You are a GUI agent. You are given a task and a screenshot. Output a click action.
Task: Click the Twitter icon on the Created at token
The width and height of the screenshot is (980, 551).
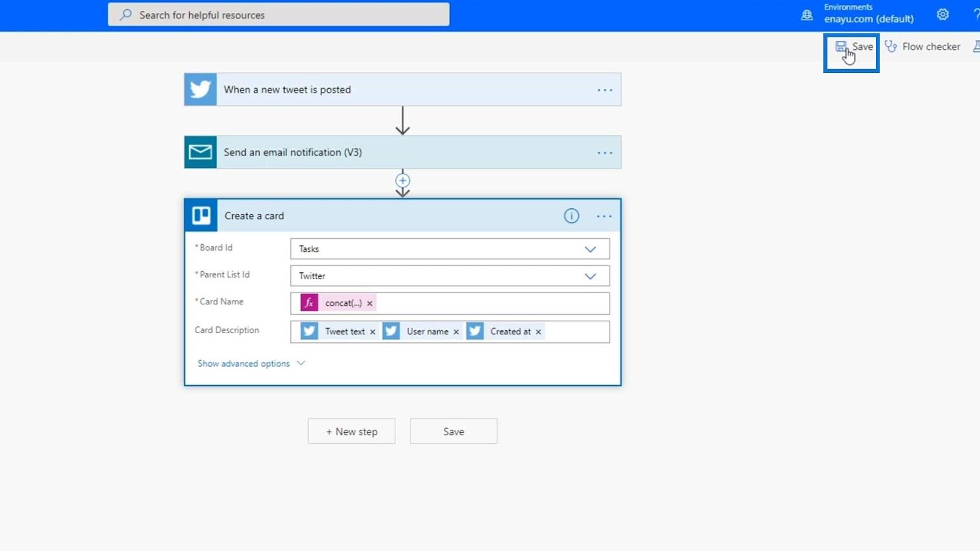click(x=475, y=331)
